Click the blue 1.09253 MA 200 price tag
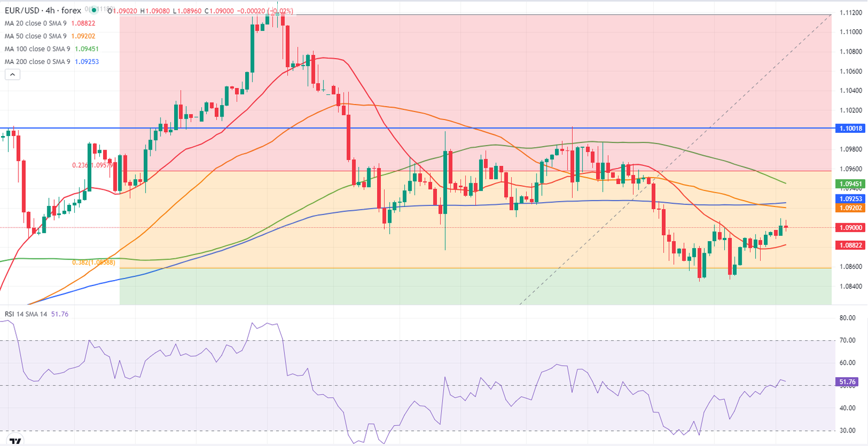 (850, 199)
